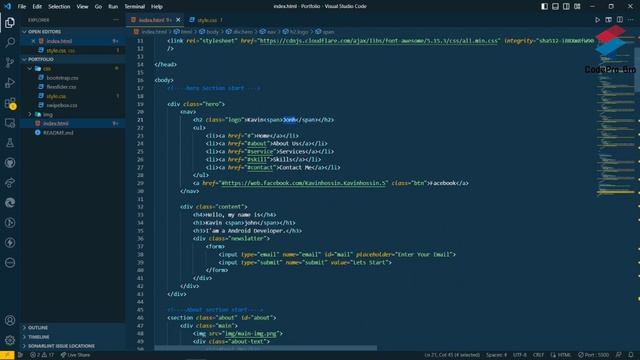
Task: Customize layout icon in title bar
Action: (577, 7)
